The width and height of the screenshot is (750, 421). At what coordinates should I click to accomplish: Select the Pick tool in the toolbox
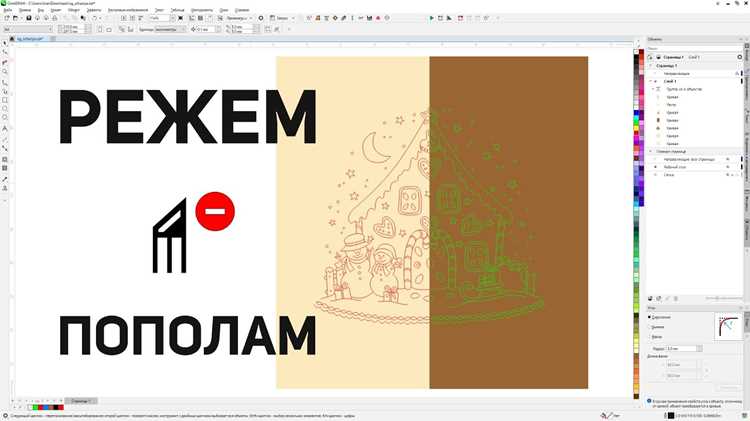click(5, 44)
